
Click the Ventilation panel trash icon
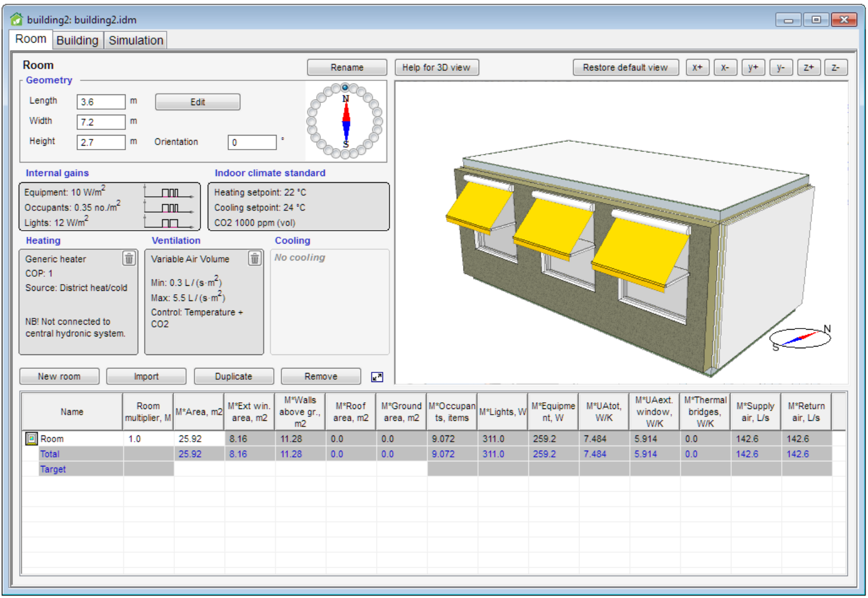(255, 258)
